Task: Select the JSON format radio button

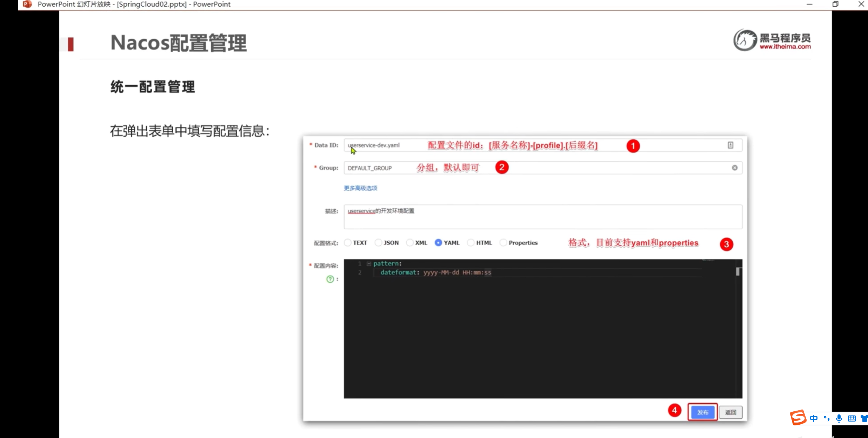Action: 378,243
